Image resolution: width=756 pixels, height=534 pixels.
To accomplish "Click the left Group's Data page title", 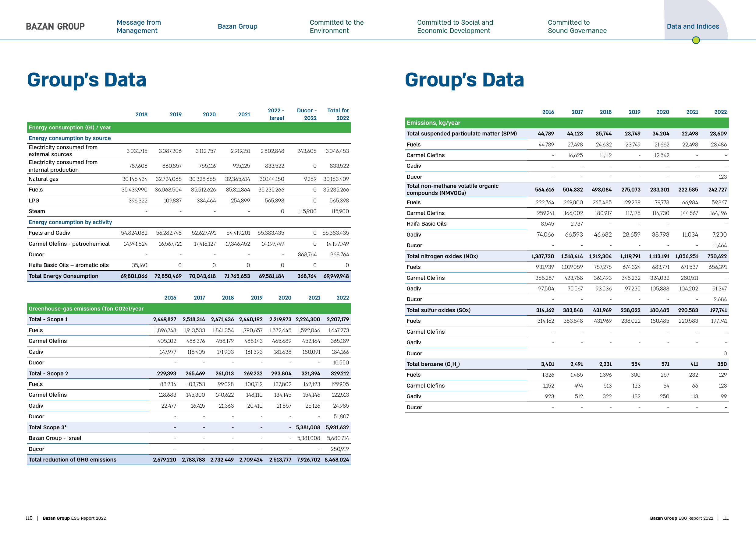I will click(x=87, y=80).
